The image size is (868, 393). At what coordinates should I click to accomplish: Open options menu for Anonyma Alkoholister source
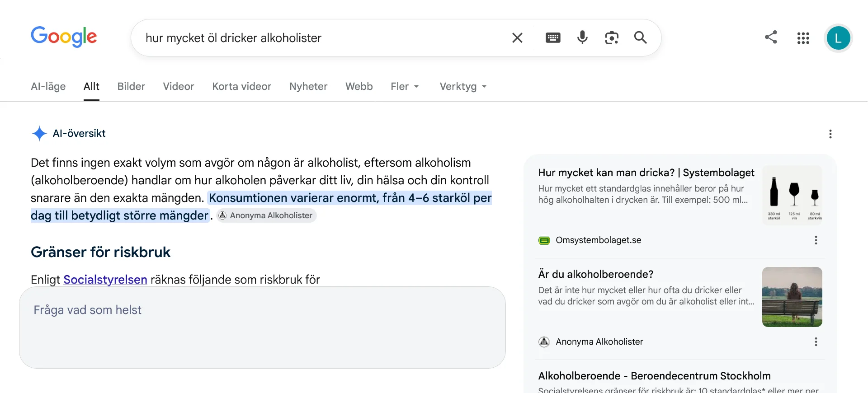816,342
